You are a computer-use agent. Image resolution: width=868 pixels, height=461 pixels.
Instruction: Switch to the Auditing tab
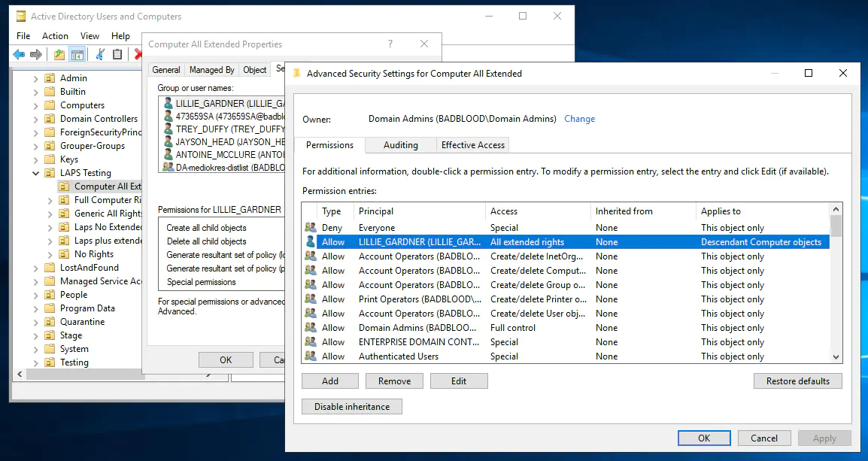[x=401, y=145]
